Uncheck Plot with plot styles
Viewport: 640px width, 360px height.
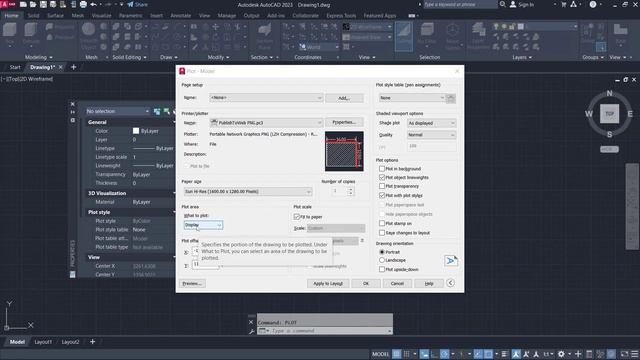coord(382,196)
